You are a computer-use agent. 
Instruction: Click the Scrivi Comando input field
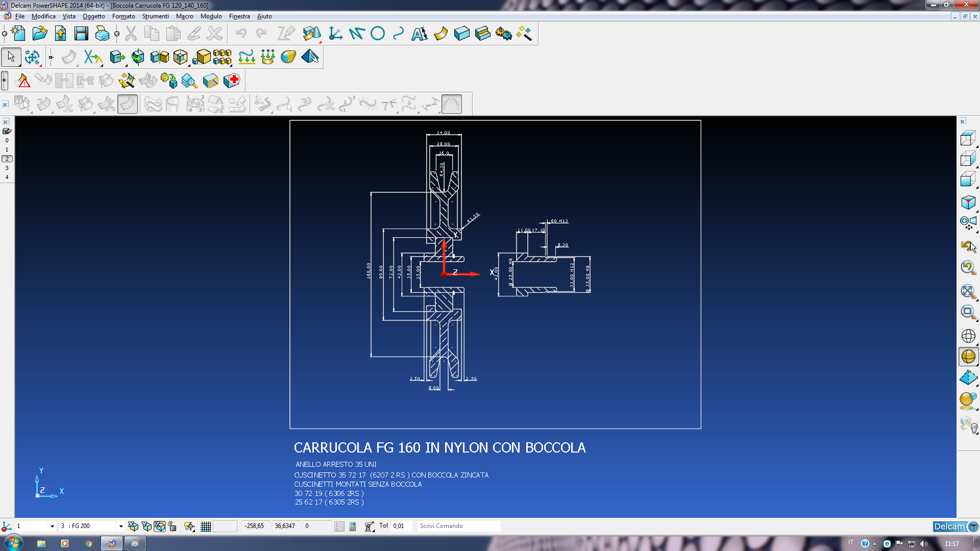tap(458, 526)
